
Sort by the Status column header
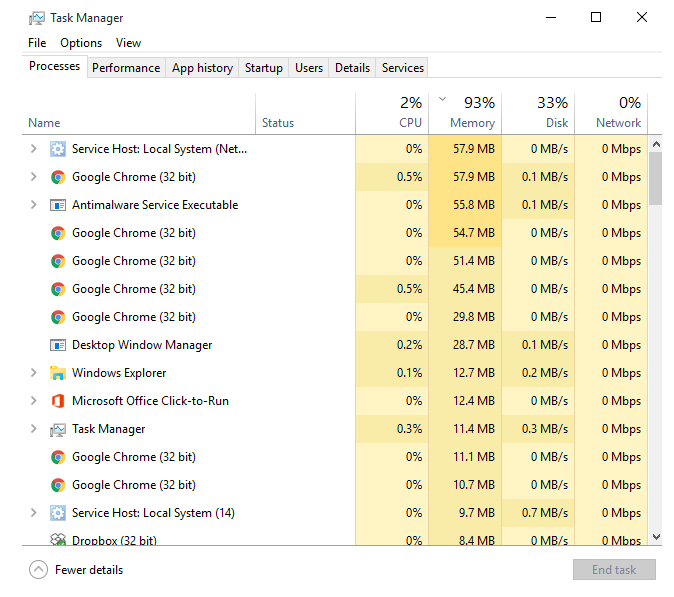pyautogui.click(x=306, y=113)
